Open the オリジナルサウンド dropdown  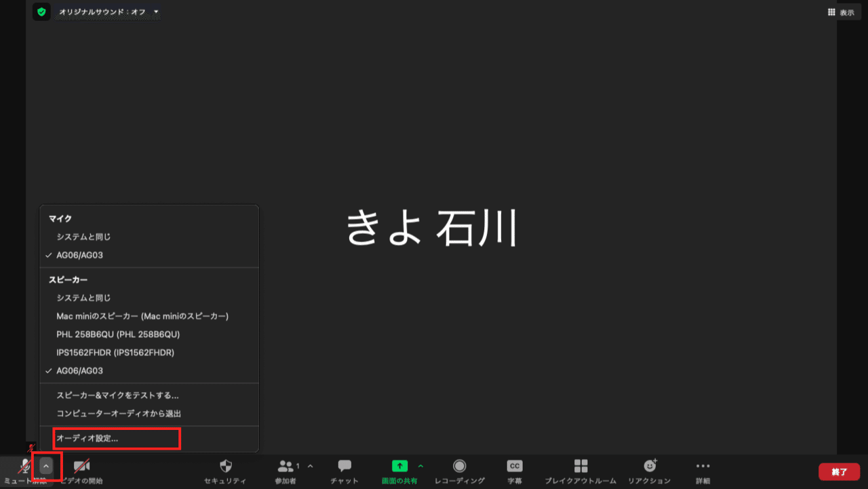point(156,12)
